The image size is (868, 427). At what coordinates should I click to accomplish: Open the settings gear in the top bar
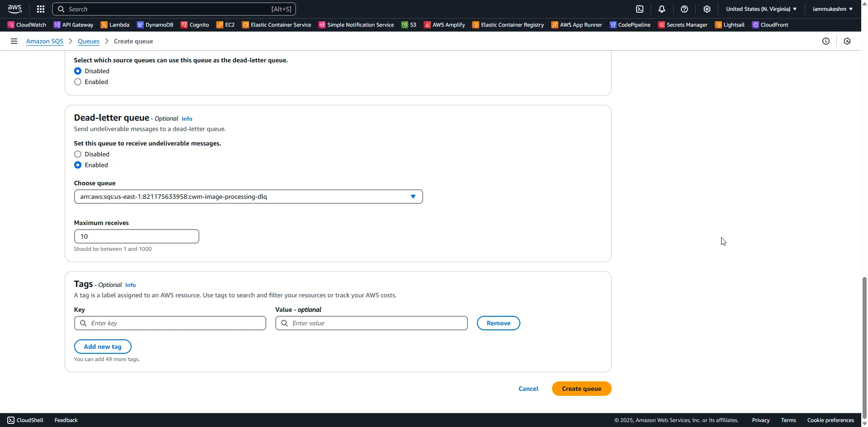pyautogui.click(x=707, y=9)
